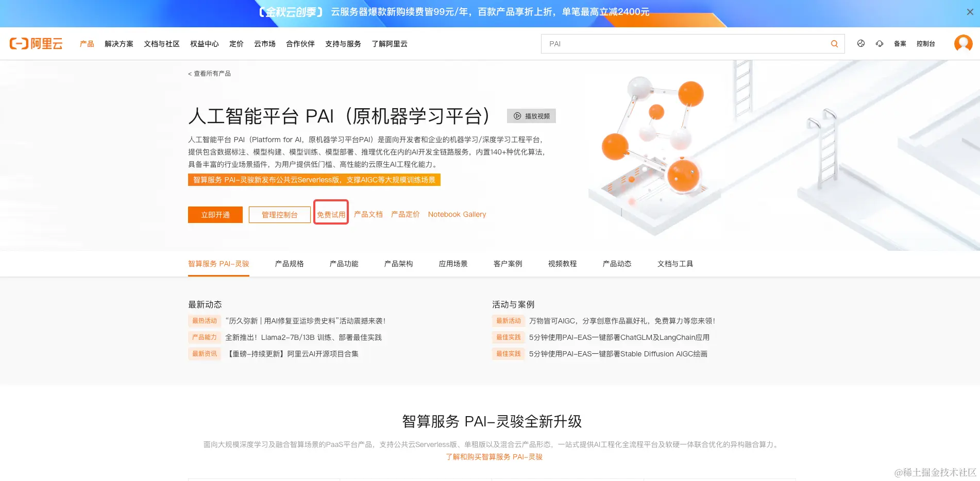Click the 金秋云创季 promotional banner text
The image size is (980, 481).
(453, 12)
